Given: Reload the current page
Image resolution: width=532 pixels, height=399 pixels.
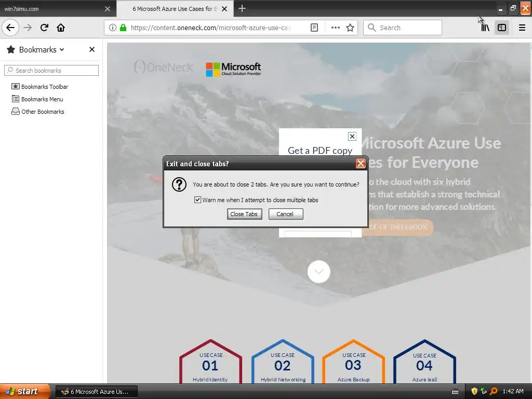Looking at the screenshot, I should pyautogui.click(x=44, y=28).
